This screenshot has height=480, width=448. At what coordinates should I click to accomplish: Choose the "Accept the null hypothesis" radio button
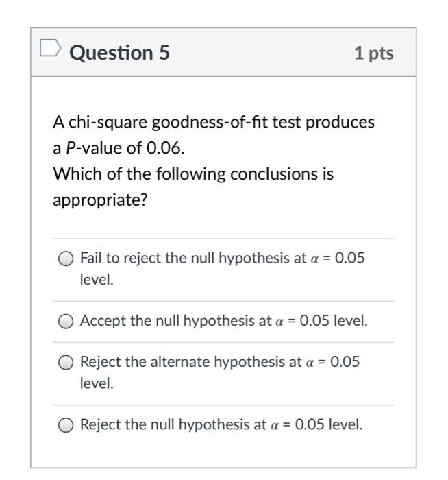66,321
